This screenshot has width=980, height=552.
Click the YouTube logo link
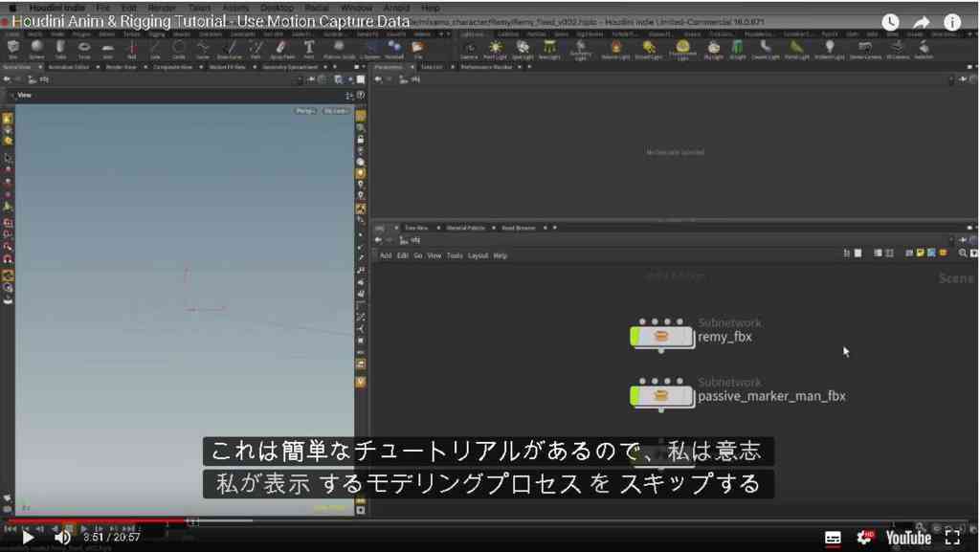pyautogui.click(x=908, y=538)
